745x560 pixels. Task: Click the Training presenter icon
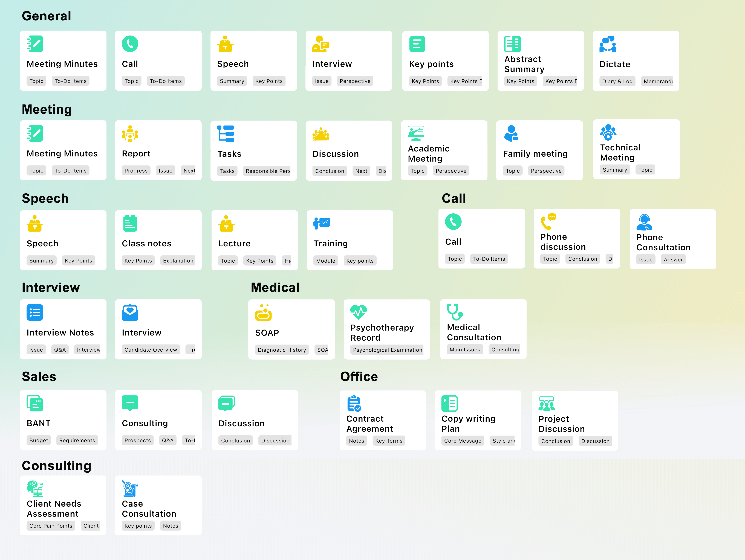click(321, 223)
